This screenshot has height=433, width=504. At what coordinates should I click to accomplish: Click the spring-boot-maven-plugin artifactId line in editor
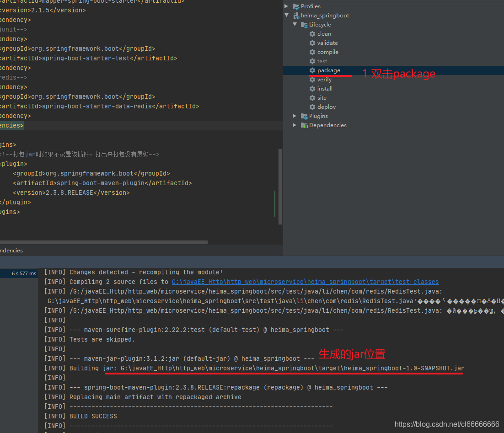[102, 183]
